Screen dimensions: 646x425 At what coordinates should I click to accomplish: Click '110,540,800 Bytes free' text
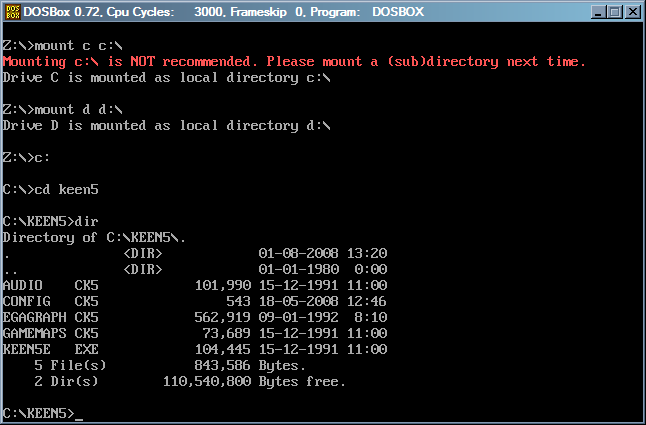tap(254, 382)
